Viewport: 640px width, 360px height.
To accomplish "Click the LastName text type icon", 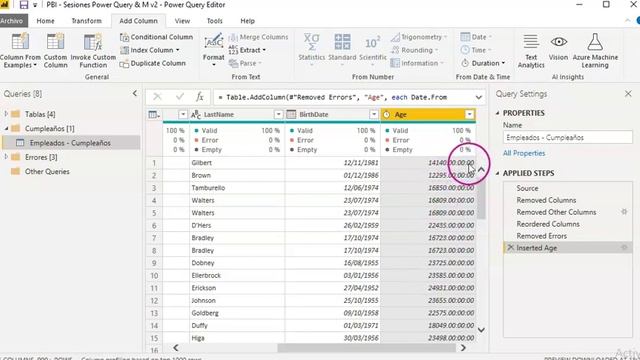I will pyautogui.click(x=196, y=115).
